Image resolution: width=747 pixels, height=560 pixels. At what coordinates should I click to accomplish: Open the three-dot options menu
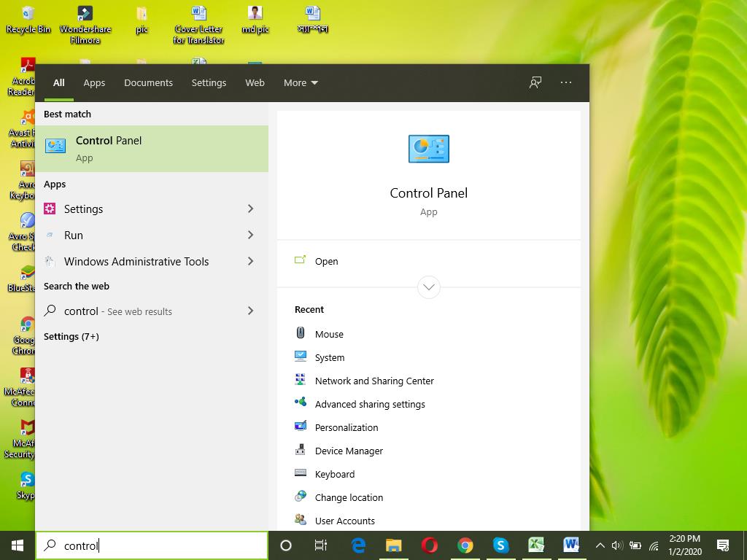coord(566,82)
